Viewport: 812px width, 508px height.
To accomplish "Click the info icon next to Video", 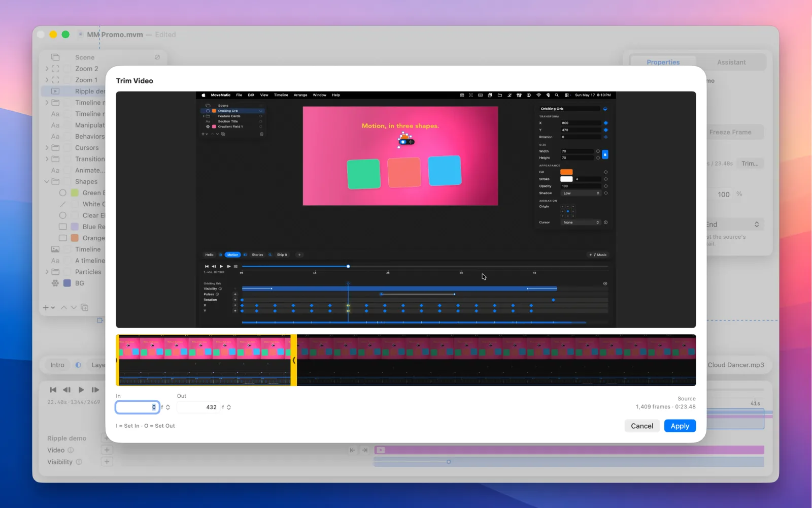I will pyautogui.click(x=71, y=450).
